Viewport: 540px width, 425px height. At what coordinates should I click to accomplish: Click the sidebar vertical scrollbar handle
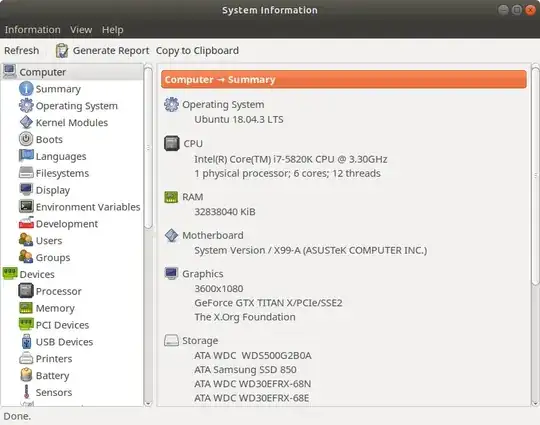point(148,148)
